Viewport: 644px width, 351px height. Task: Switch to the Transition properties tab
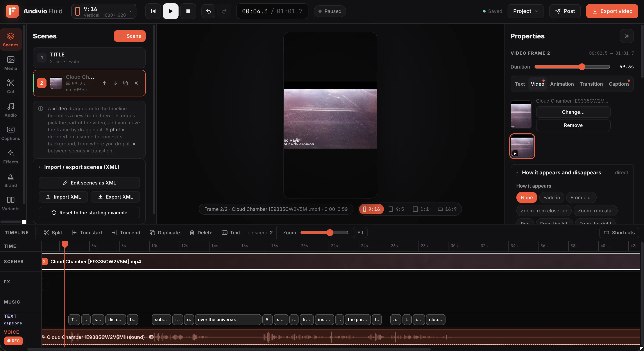(x=591, y=84)
